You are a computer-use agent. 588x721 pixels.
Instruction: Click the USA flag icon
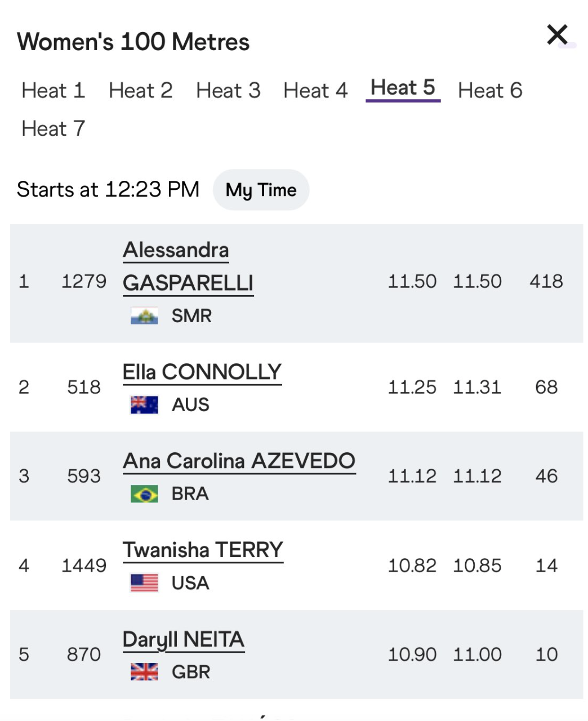point(144,583)
